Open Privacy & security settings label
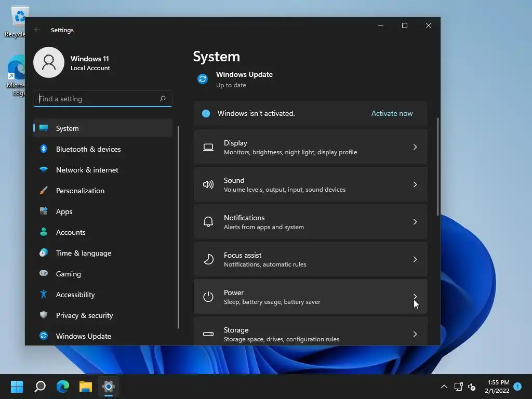532x399 pixels. 85,315
